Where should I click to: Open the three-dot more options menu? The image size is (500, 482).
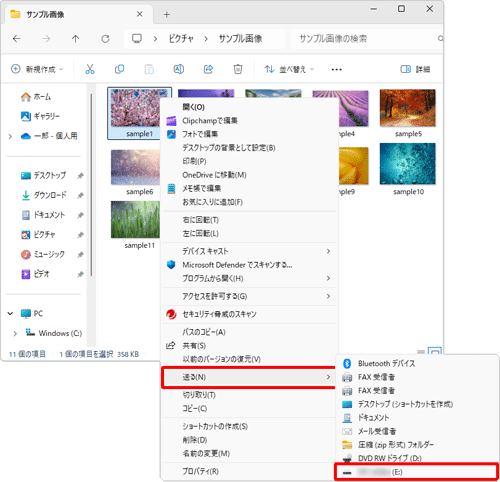[336, 70]
